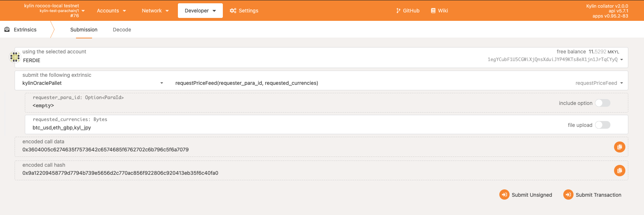Click the 'requester_para_id: Option<ParaId>' label
This screenshot has width=644, height=215.
(78, 98)
